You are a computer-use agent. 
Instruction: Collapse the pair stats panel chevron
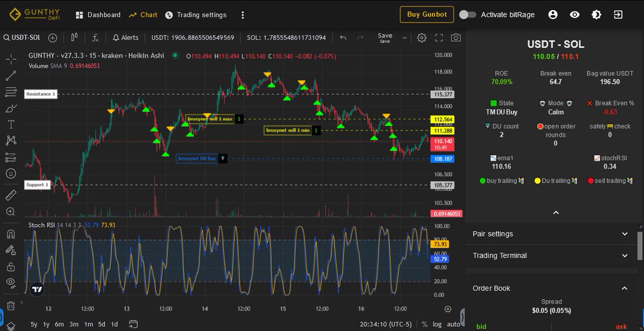tap(556, 213)
